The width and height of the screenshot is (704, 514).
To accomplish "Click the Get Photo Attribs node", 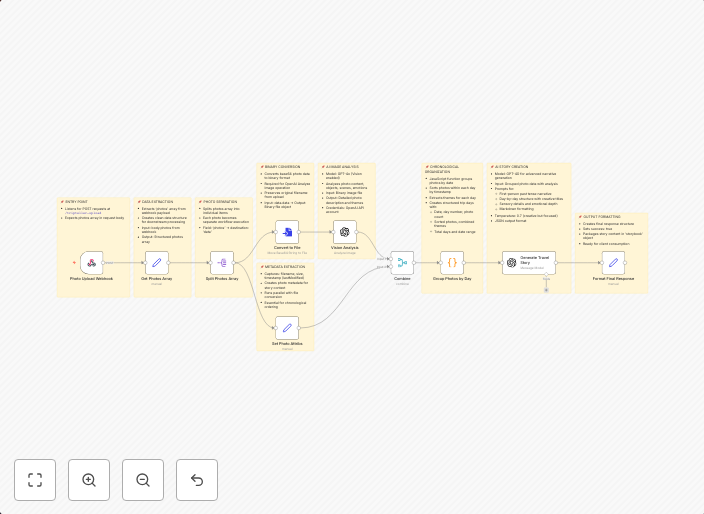I will [x=287, y=327].
